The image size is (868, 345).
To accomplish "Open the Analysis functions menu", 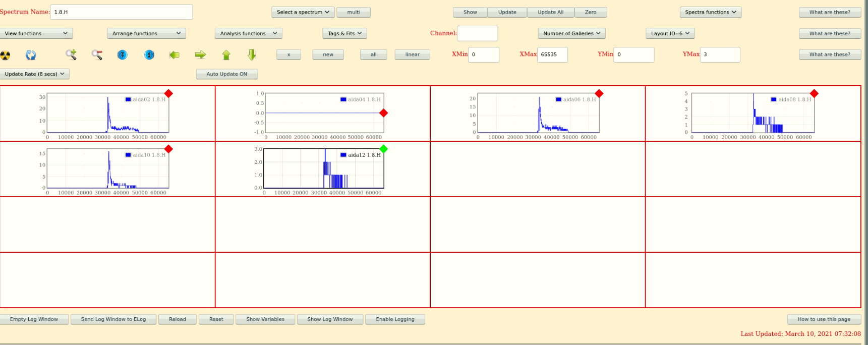I will [249, 33].
